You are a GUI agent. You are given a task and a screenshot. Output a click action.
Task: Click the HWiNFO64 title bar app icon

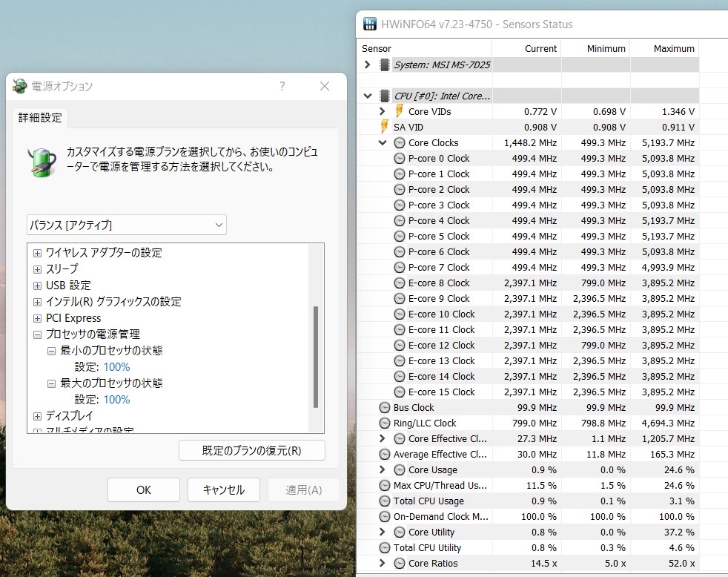pyautogui.click(x=370, y=24)
